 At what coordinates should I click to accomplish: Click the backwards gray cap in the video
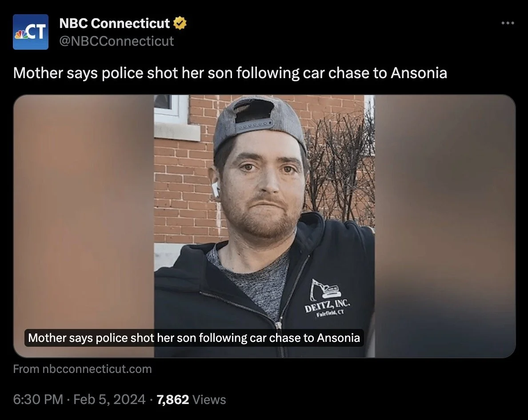click(x=259, y=123)
